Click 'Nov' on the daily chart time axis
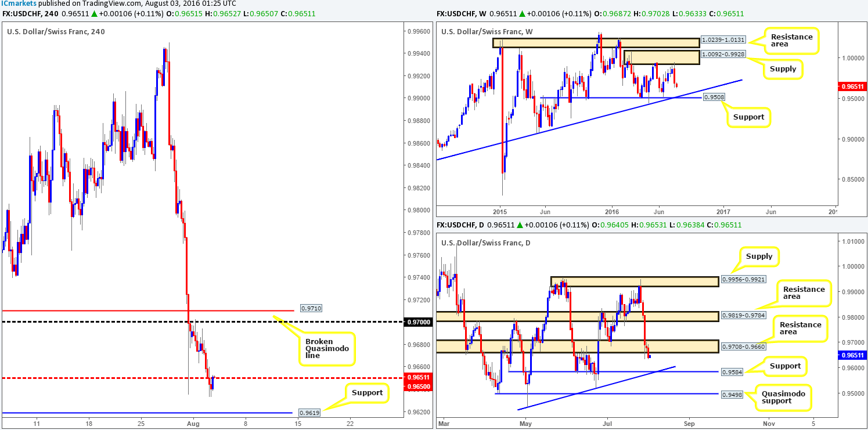This screenshot has height=430, width=868. (x=769, y=423)
